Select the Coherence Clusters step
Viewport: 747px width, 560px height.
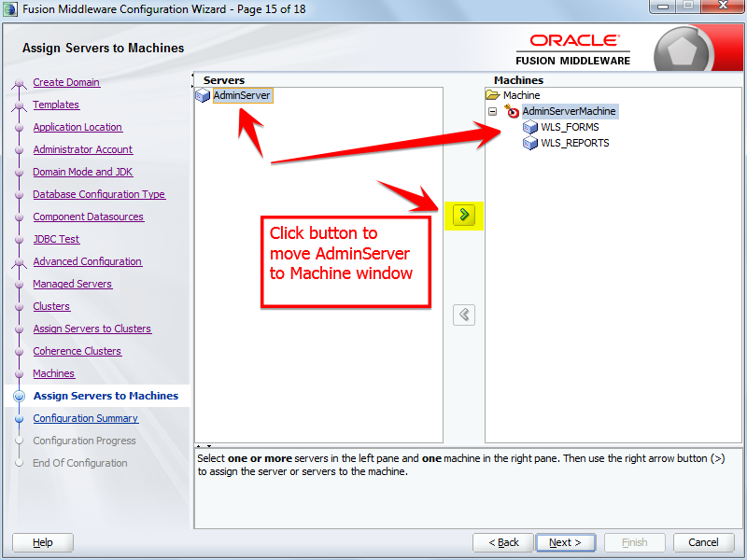[77, 351]
